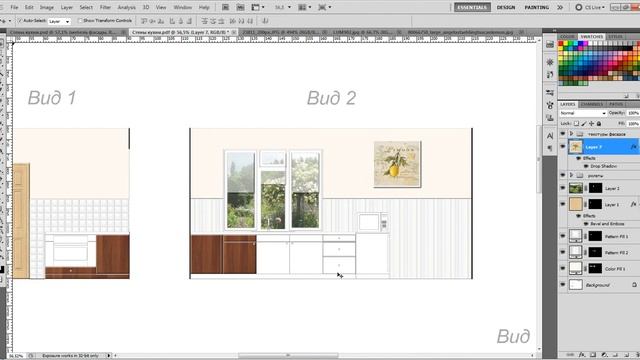Click the CS Live icon
The width and height of the screenshot is (640, 360).
[x=578, y=7]
